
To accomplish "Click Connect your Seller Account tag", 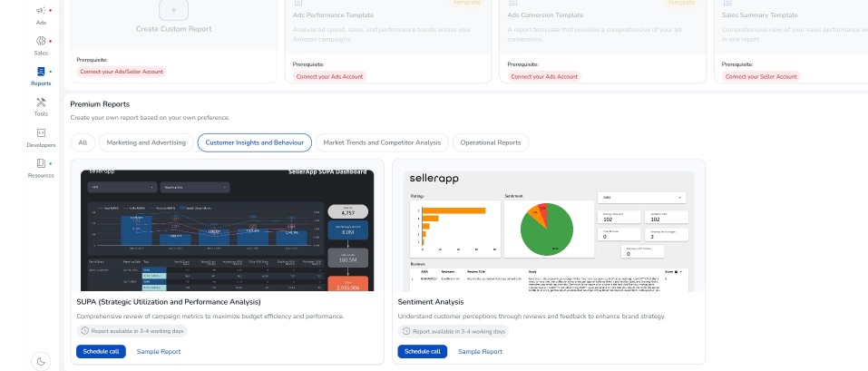I will coord(761,76).
